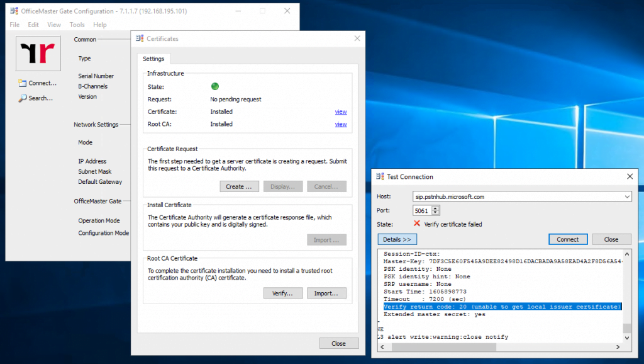Click the horizontal scrollbar left arrow in log

(x=383, y=347)
